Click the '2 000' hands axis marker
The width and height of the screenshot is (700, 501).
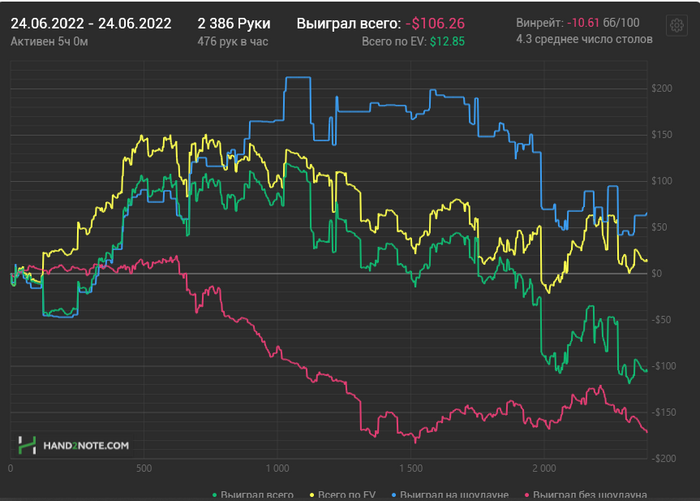pos(544,468)
